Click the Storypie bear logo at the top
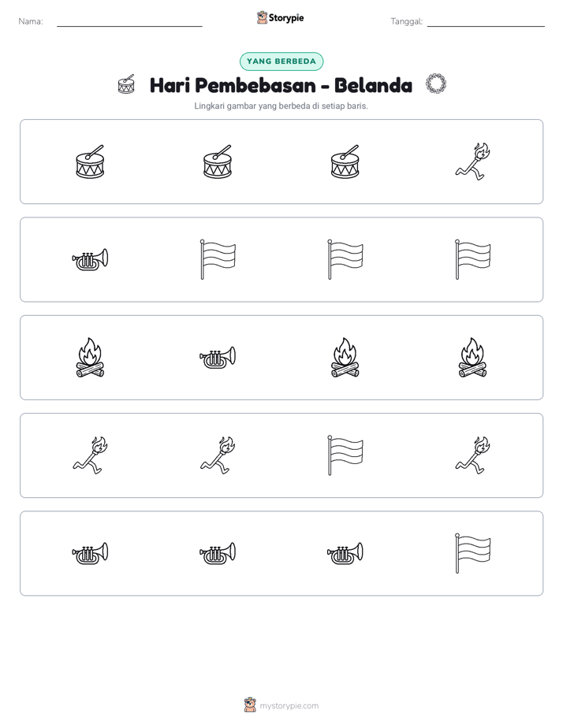The image size is (563, 728). (x=262, y=17)
